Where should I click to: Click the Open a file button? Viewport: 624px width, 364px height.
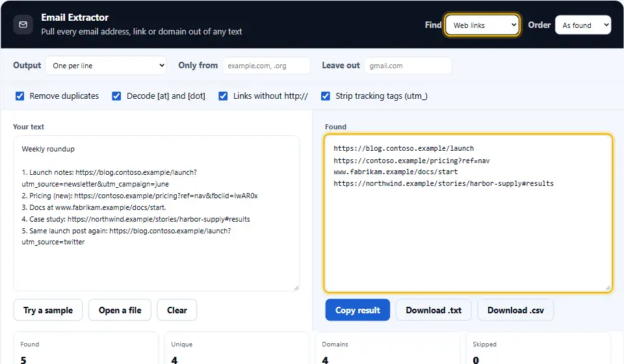pyautogui.click(x=120, y=310)
